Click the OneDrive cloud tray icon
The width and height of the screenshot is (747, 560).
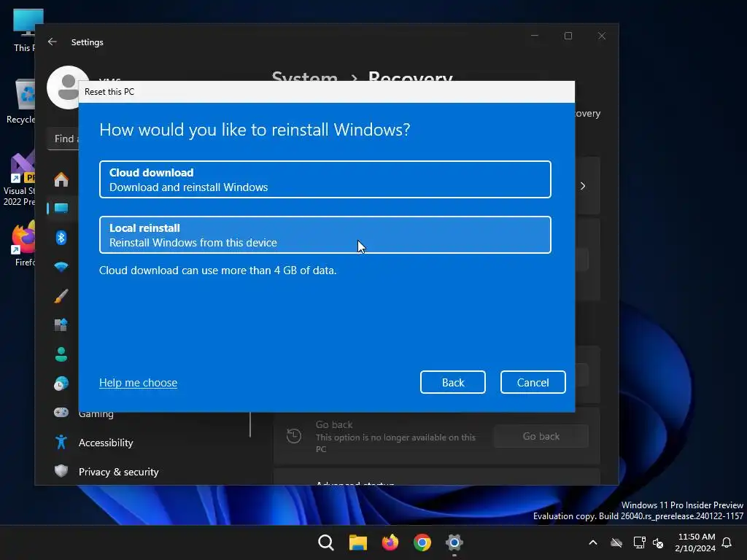click(x=616, y=542)
